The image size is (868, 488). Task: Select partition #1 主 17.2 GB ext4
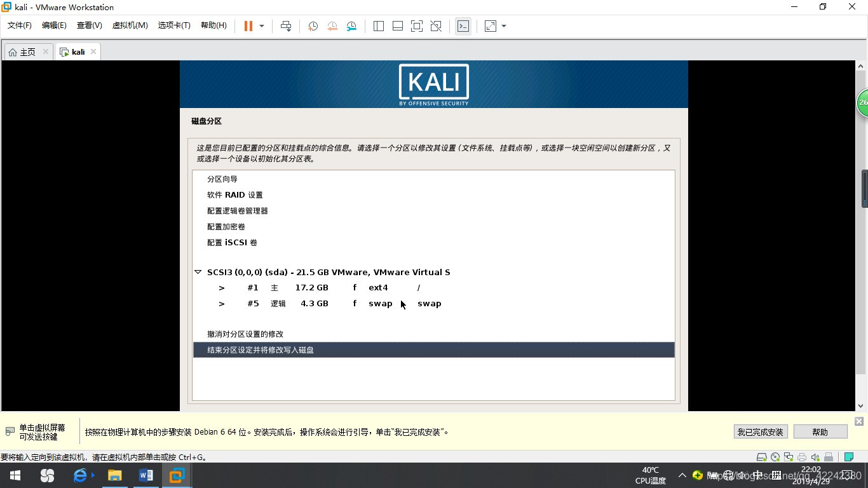[433, 288]
